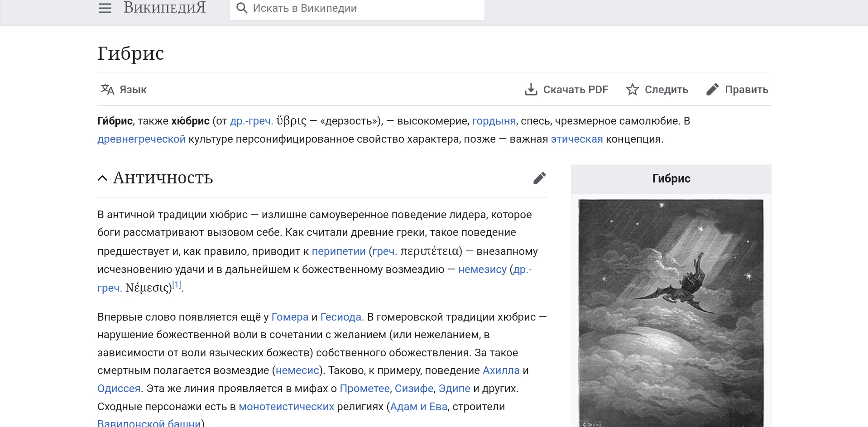The image size is (868, 427).
Task: Open the Ахилла link
Action: [501, 370]
